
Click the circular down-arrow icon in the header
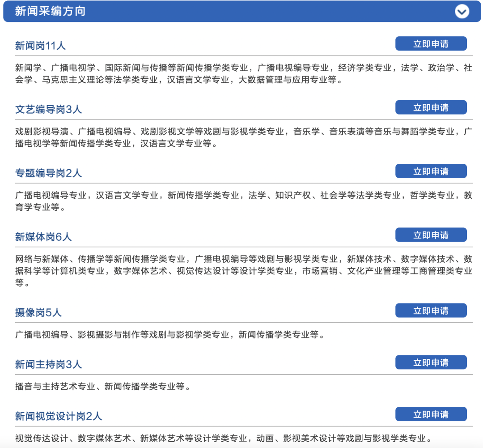[x=462, y=12]
